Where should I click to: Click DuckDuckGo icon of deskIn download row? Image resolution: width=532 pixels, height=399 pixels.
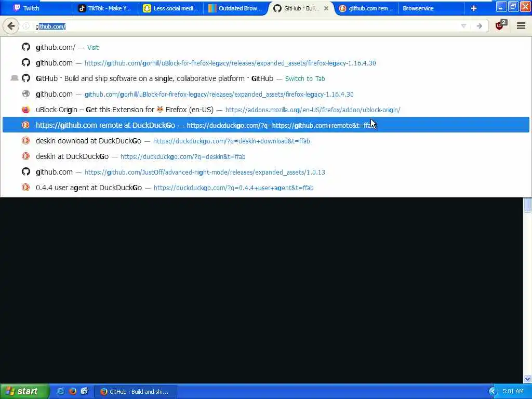(26, 140)
